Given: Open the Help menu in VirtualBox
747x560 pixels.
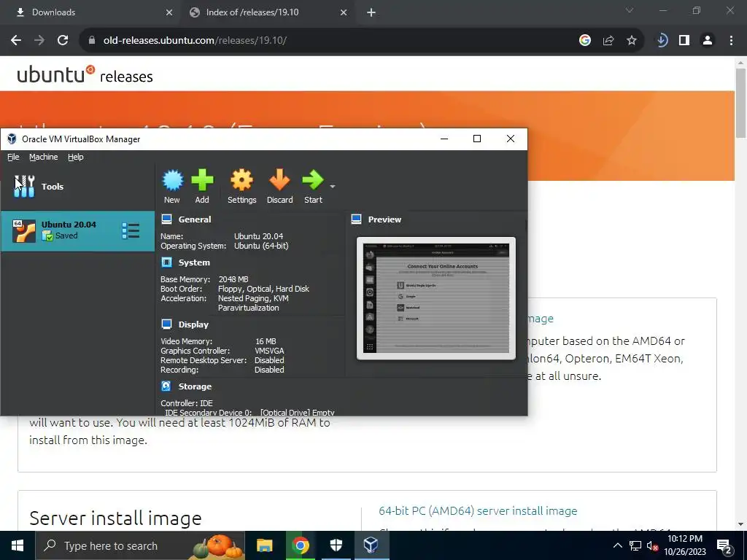Looking at the screenshot, I should 75,157.
